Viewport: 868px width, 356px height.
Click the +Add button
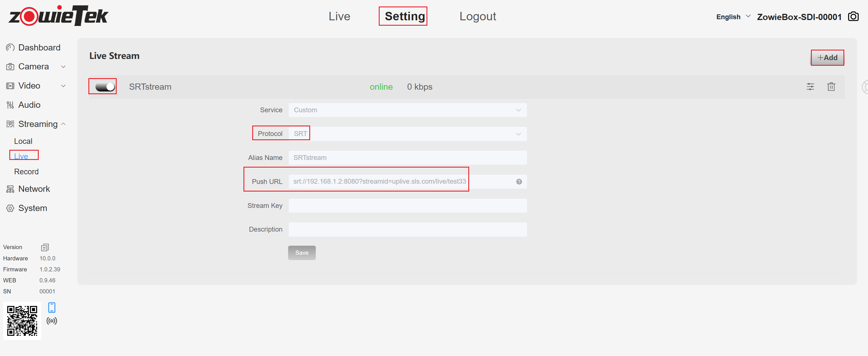(x=827, y=58)
